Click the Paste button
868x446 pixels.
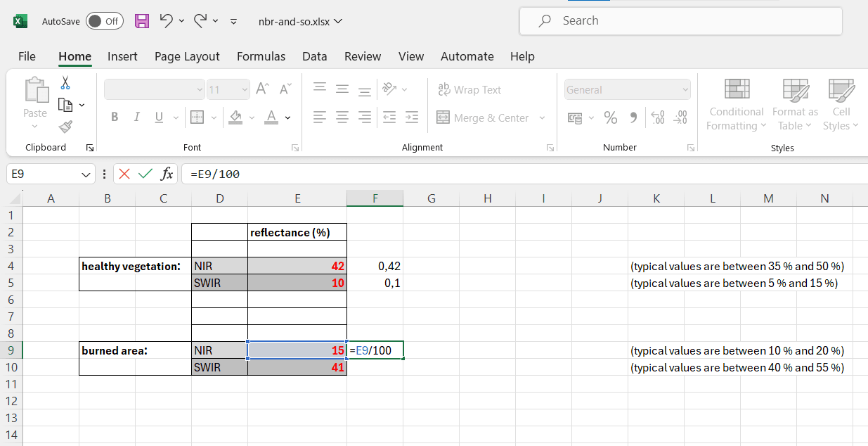[x=35, y=98]
